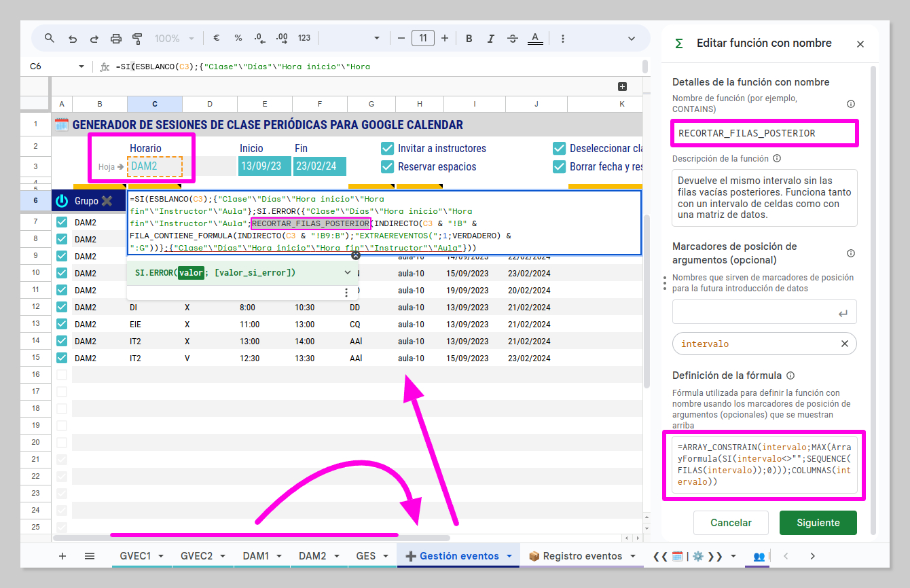Switch to the GVEC1 sheet tab

[x=135, y=556]
